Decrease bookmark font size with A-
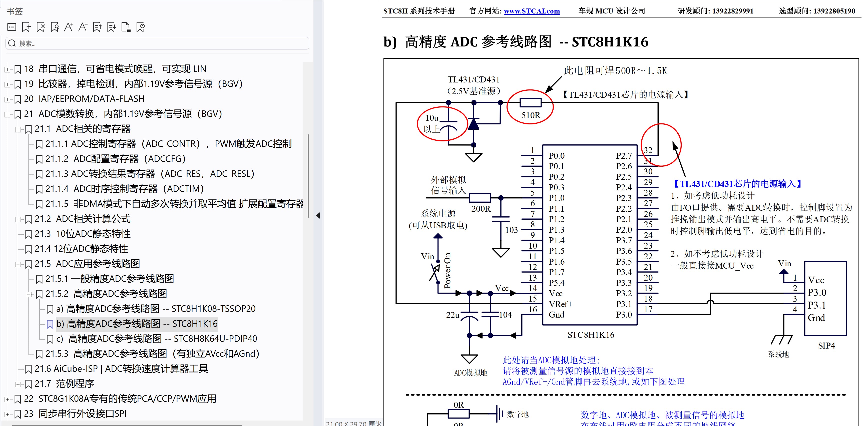The height and width of the screenshot is (426, 868). coord(83,27)
